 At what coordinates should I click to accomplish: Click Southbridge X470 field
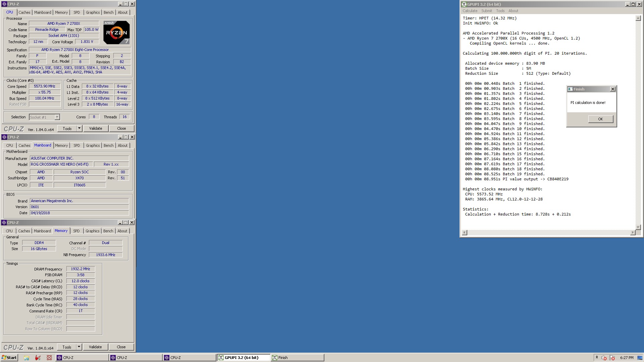[x=79, y=178]
